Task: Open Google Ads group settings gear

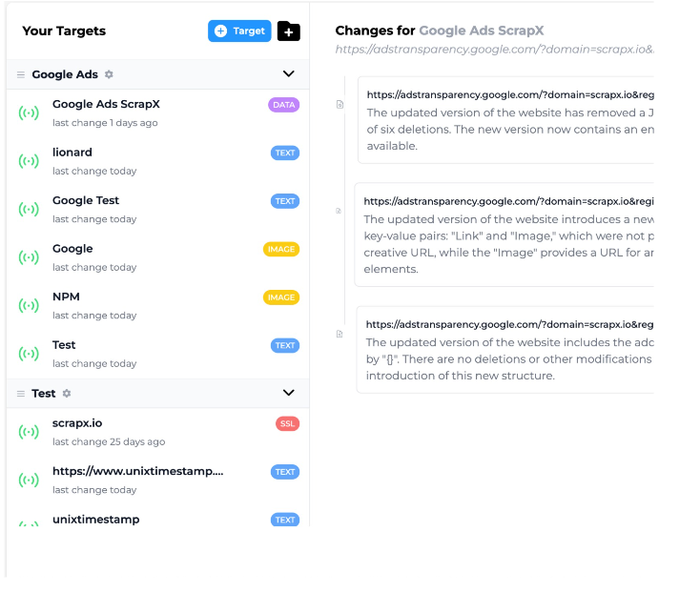Action: (109, 74)
